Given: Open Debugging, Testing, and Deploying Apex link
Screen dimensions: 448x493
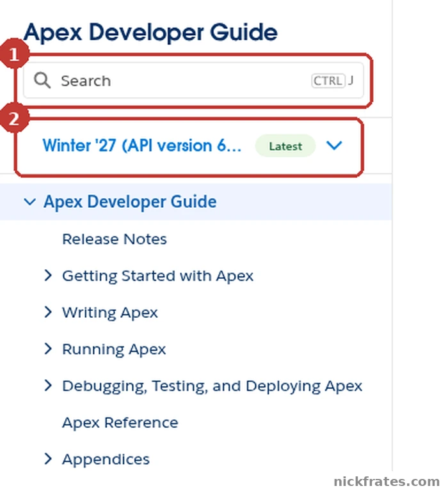Looking at the screenshot, I should [212, 386].
